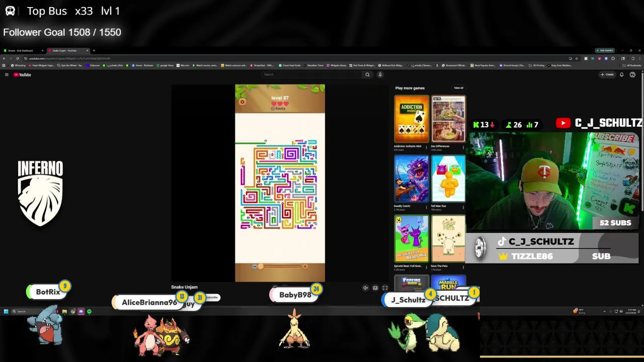Open more options for Zen Differences
644x362 pixels.
(463, 147)
